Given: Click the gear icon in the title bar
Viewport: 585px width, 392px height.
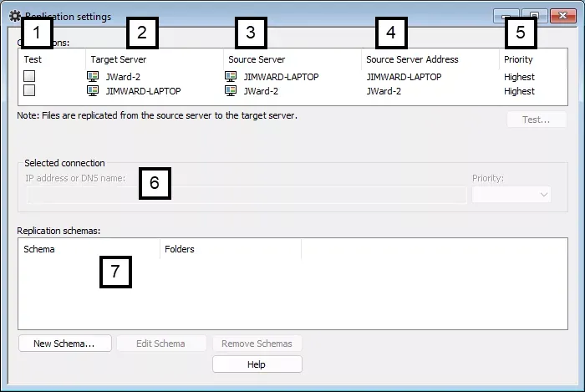Looking at the screenshot, I should (x=15, y=16).
